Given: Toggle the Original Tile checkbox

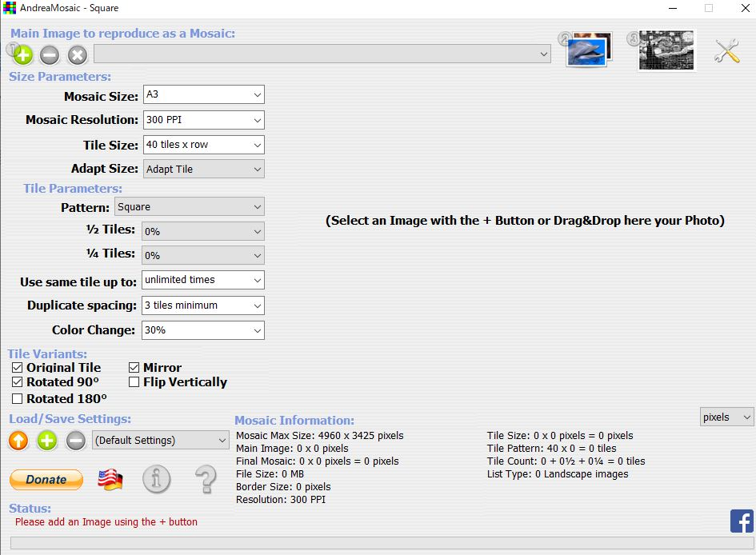Looking at the screenshot, I should coord(18,368).
